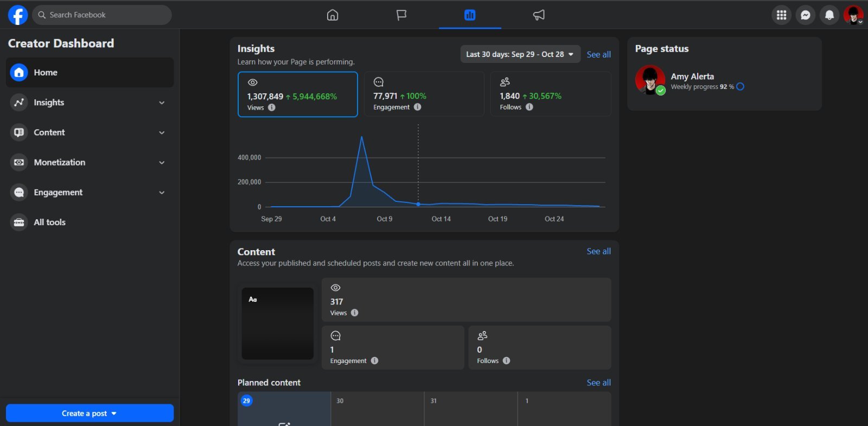Click See all for Content

(x=599, y=251)
